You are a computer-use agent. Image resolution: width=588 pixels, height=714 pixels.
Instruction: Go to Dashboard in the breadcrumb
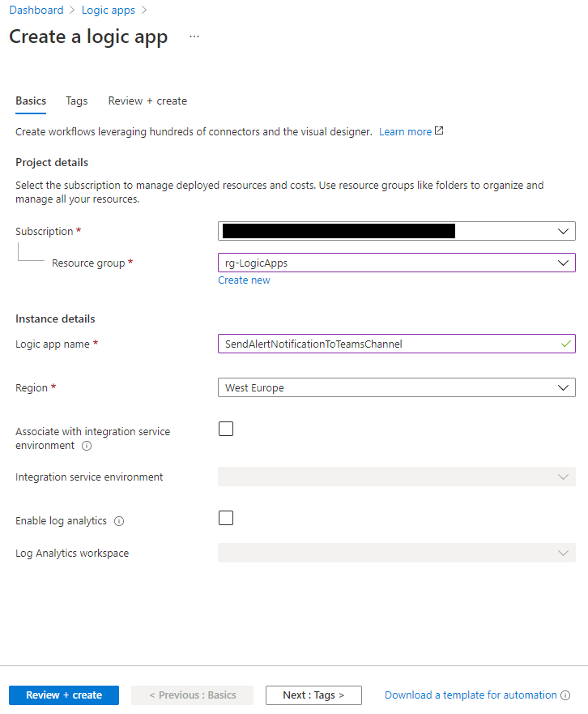tap(37, 11)
